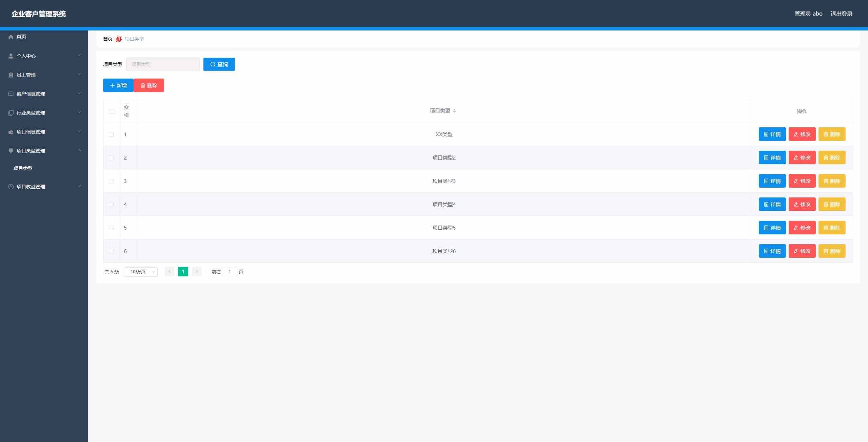Screen dimensions: 868x442
Task: View 详情 of 项目类型3
Action: tap(772, 181)
